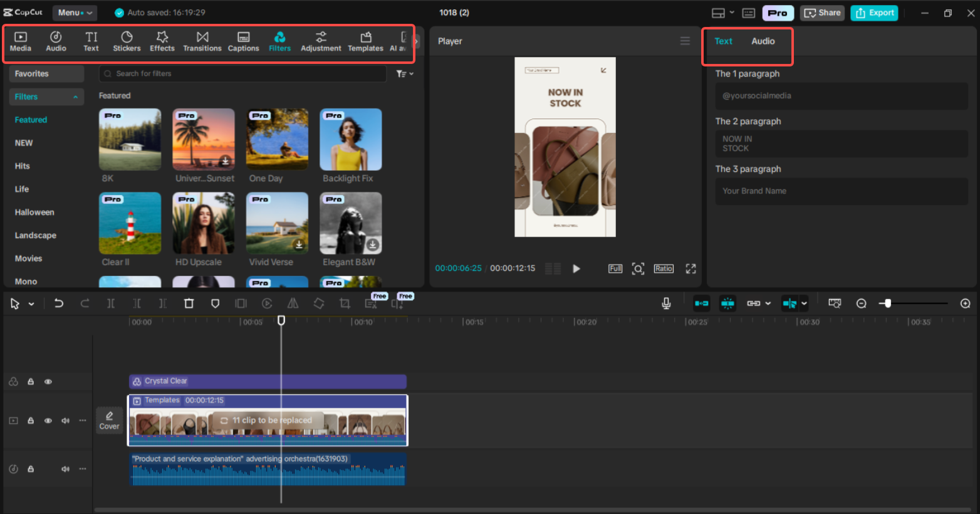Click the timeline playhead marker
The image size is (980, 514).
coord(281,320)
